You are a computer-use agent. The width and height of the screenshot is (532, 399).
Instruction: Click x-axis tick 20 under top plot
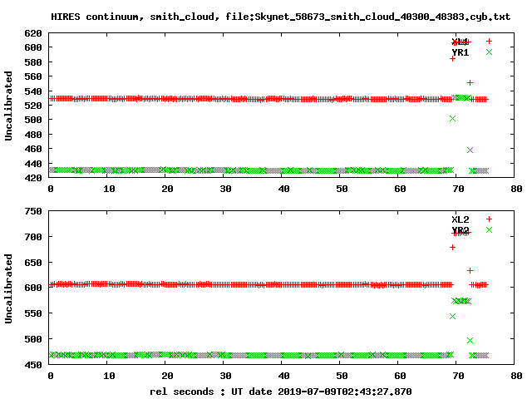coord(167,189)
